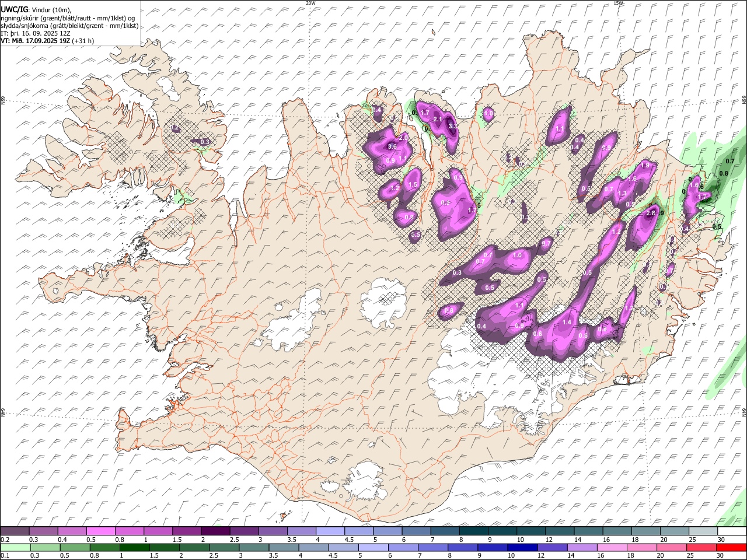Click the valid time 'VT: Mið. 17.09.2025 19Z (+31 h)'

click(47, 41)
